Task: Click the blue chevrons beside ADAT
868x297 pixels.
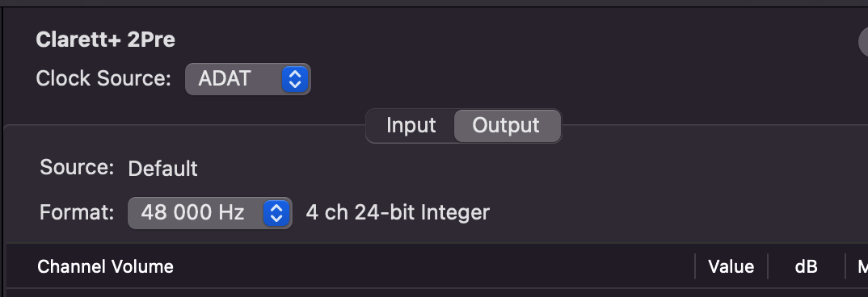Action: click(x=295, y=78)
